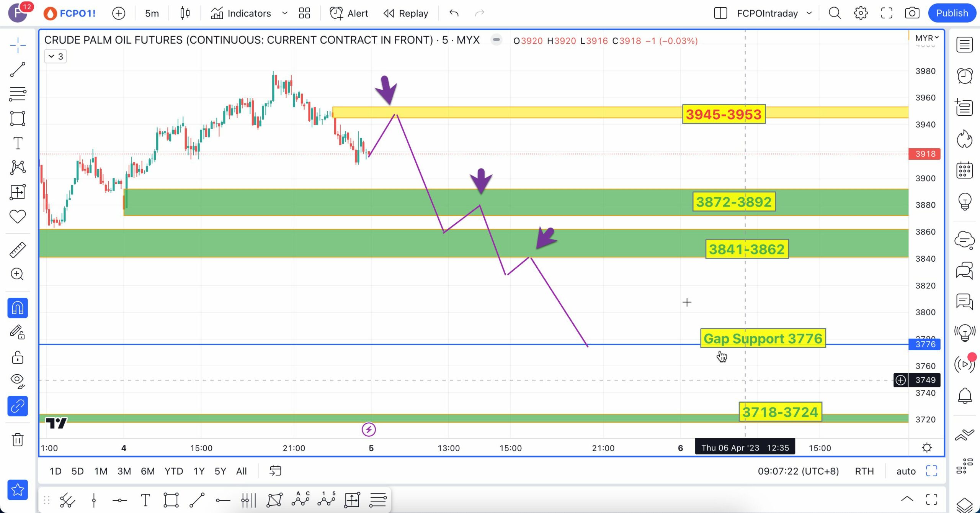The image size is (980, 513).
Task: Select the Text annotation tool
Action: tap(18, 143)
